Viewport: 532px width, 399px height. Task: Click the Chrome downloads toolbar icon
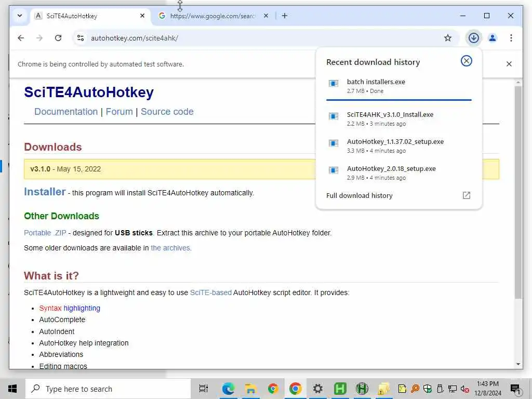pyautogui.click(x=474, y=38)
